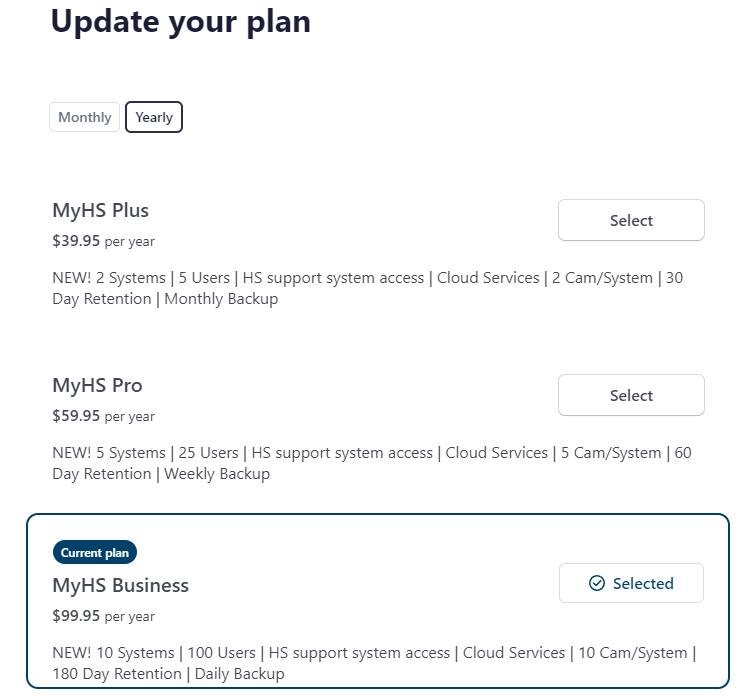The width and height of the screenshot is (749, 699).
Task: Switch billing to Yearly
Action: [x=154, y=117]
